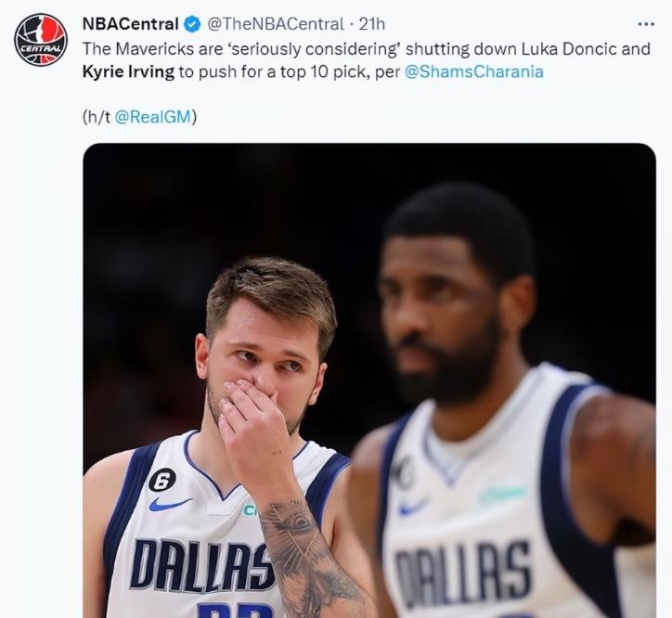Click the black number 6 jersey patch
The height and width of the screenshot is (618, 672).
(x=162, y=480)
